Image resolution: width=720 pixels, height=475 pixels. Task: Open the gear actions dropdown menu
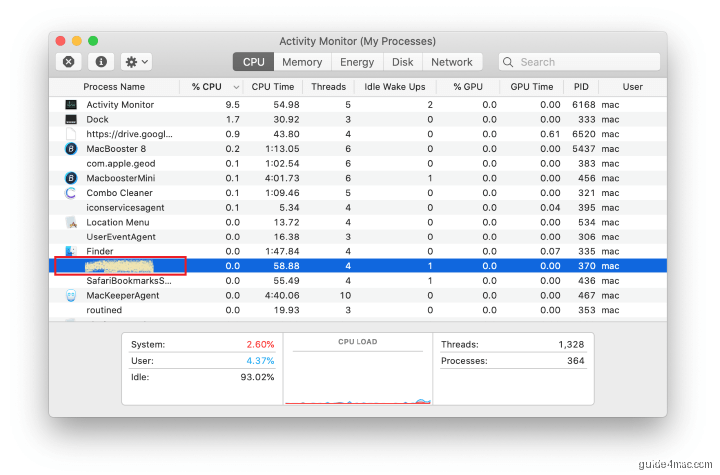tap(136, 62)
